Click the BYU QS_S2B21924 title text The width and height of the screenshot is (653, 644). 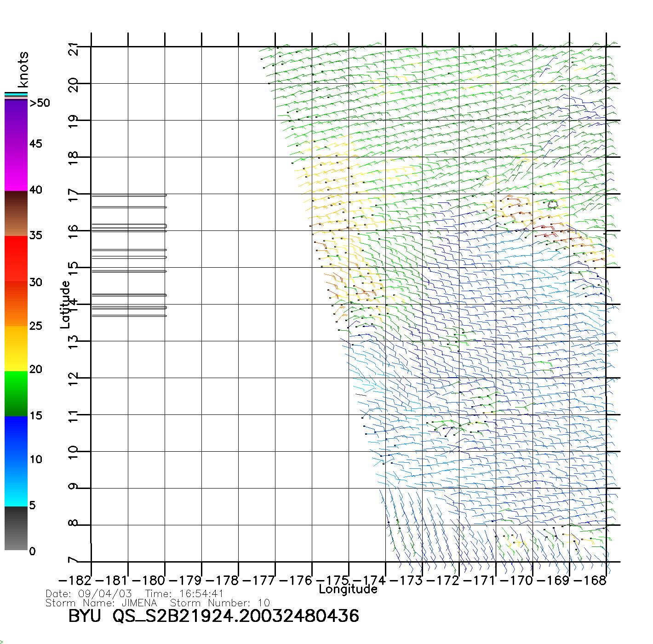click(213, 616)
